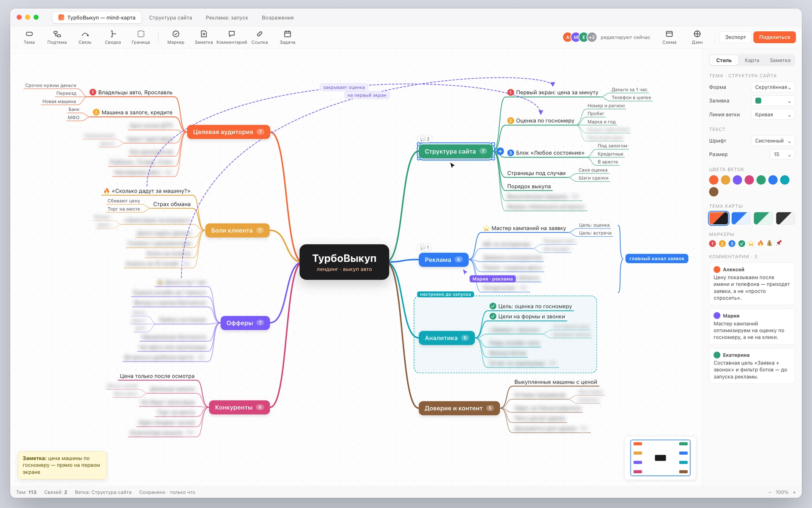Click the Поделиться share button

(774, 37)
